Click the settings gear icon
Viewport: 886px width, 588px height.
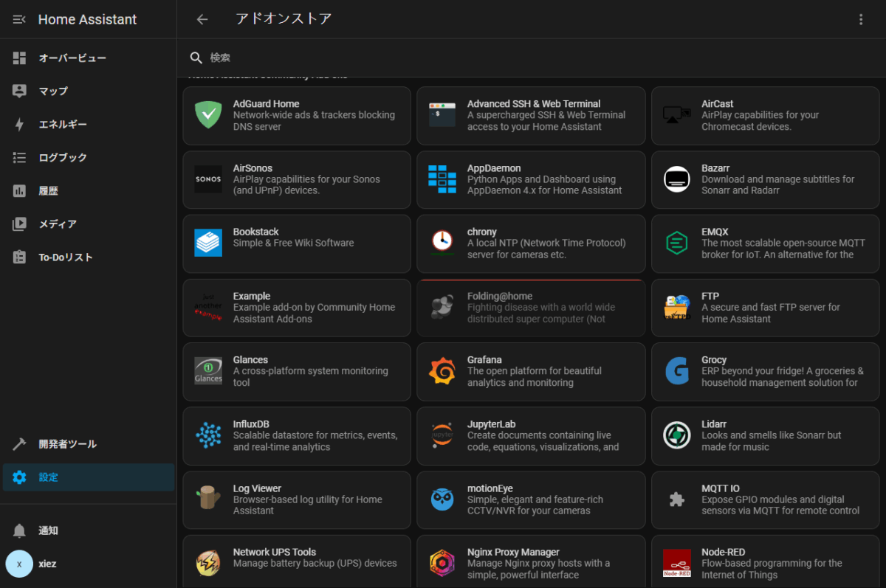click(20, 477)
